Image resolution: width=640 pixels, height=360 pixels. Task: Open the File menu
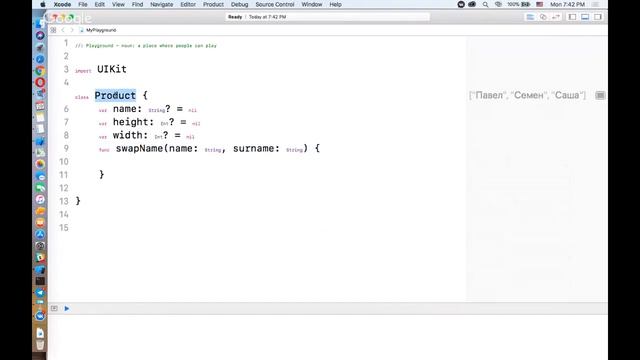(83, 4)
